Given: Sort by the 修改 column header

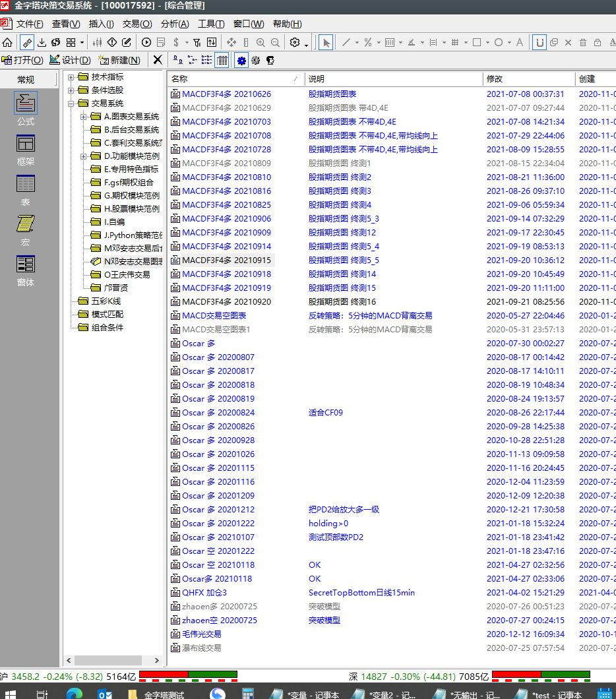Looking at the screenshot, I should (529, 79).
